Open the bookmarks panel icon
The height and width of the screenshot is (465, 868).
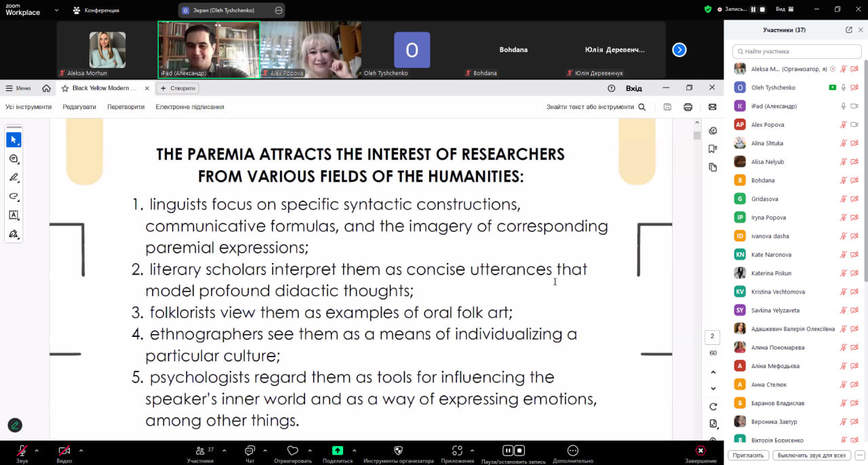pos(712,149)
